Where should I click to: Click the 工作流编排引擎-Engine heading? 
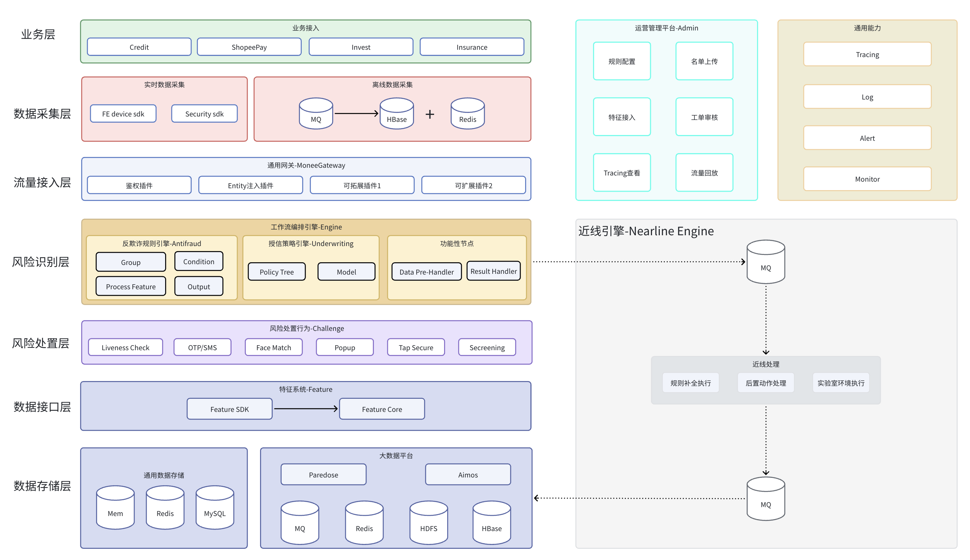click(306, 227)
